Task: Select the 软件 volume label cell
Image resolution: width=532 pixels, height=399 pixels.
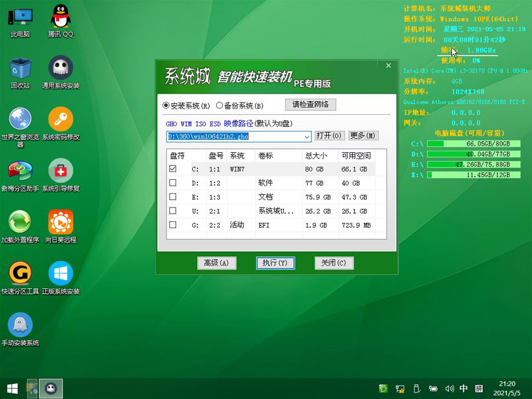Action: 265,183
